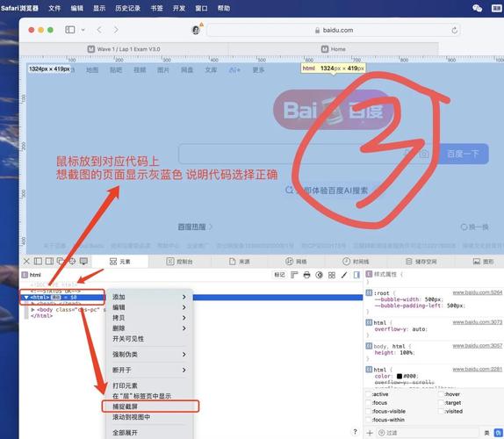Open the 添加 submenu arrow
The height and width of the screenshot is (439, 504).
coord(184,297)
